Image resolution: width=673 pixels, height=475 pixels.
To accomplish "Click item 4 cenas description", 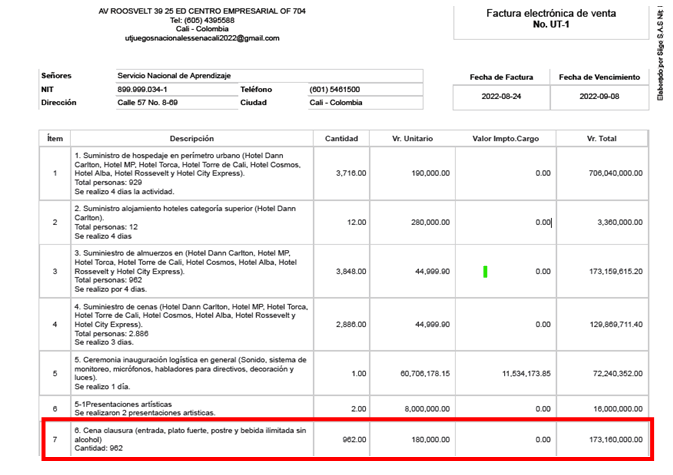I will tap(191, 324).
